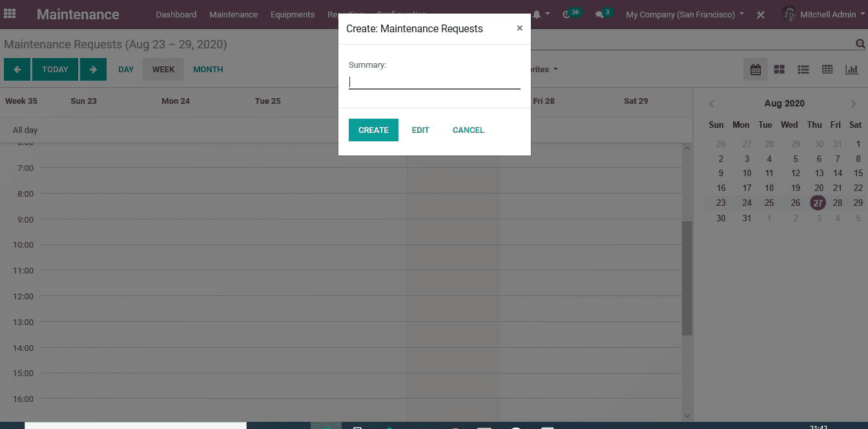Select August 1 in mini calendar
Viewport: 868px width, 429px height.
(x=858, y=144)
